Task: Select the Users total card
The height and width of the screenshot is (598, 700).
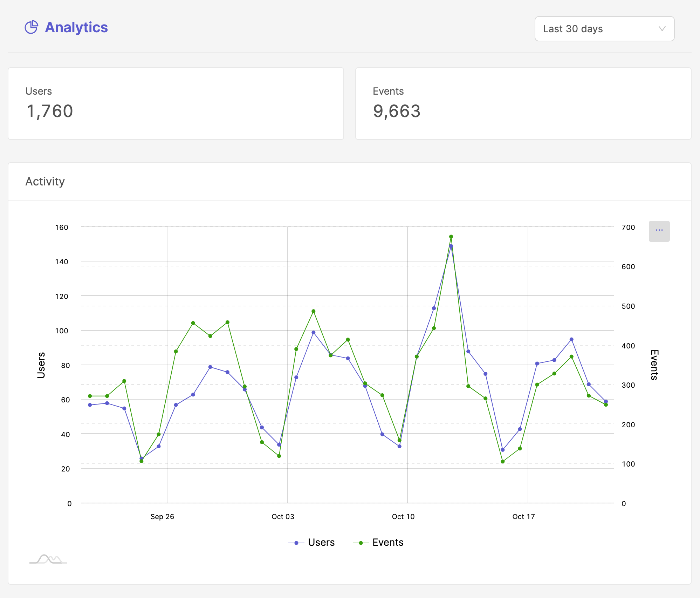Action: coord(176,104)
